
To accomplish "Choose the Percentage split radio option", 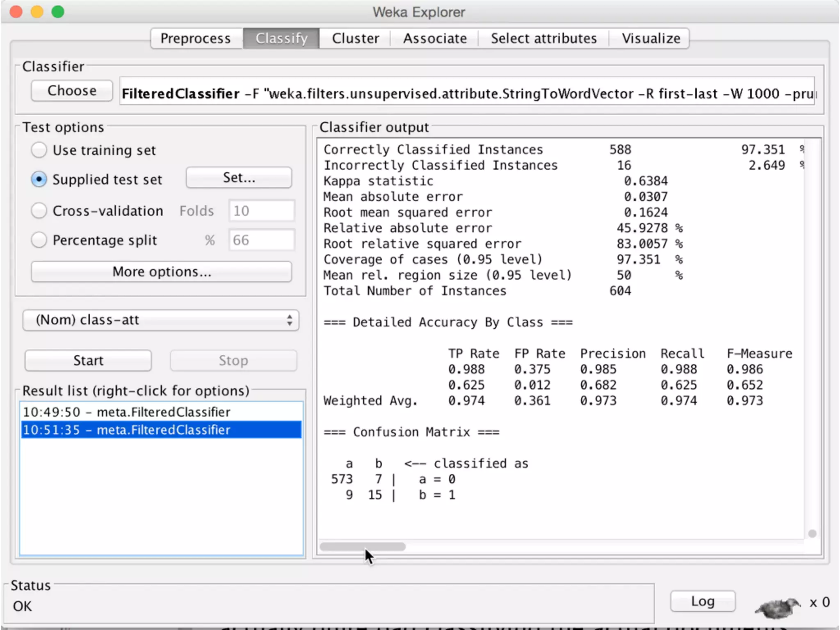I will pos(39,240).
